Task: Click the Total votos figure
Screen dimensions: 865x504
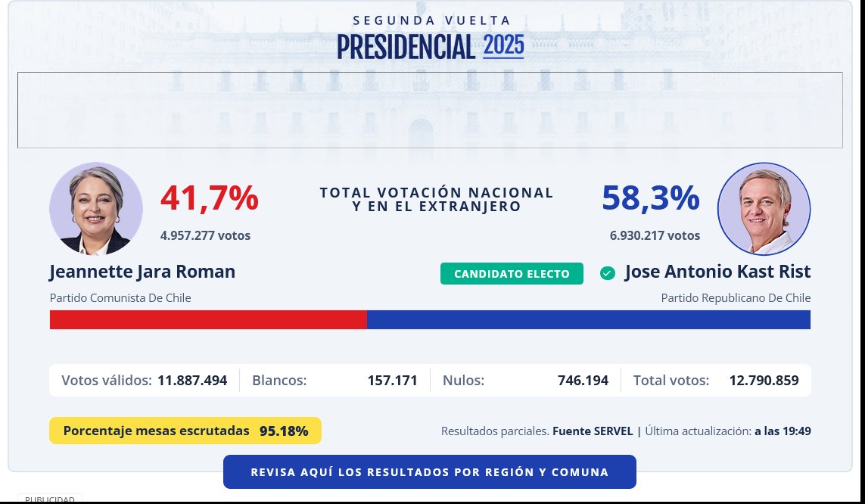Action: (x=764, y=381)
